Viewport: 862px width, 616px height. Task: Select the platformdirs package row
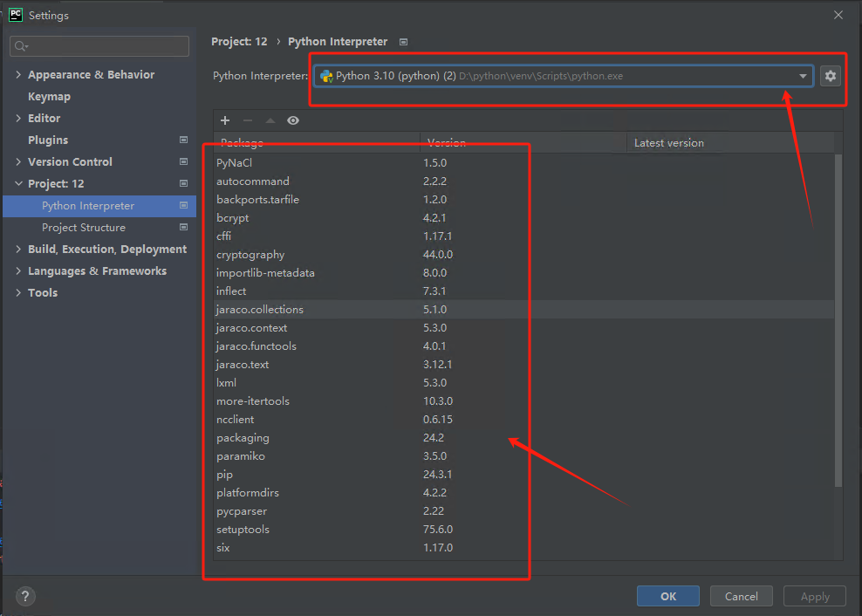(523, 493)
